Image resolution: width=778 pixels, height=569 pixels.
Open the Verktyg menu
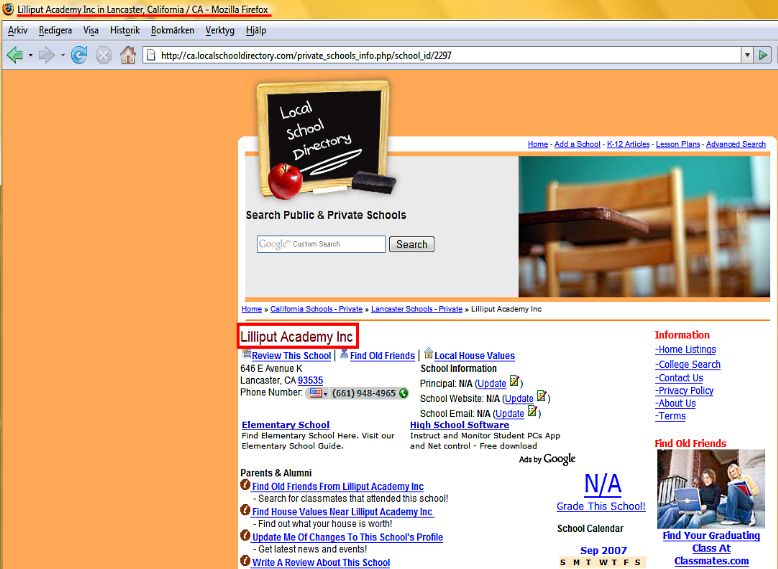220,30
